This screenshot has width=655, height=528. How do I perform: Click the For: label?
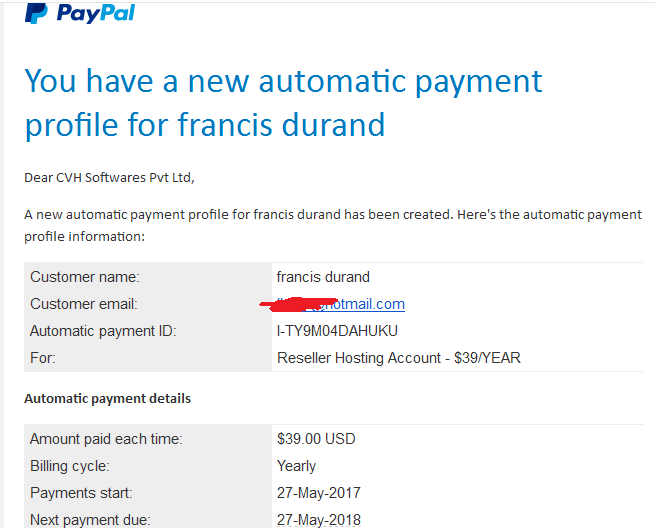[x=43, y=358]
